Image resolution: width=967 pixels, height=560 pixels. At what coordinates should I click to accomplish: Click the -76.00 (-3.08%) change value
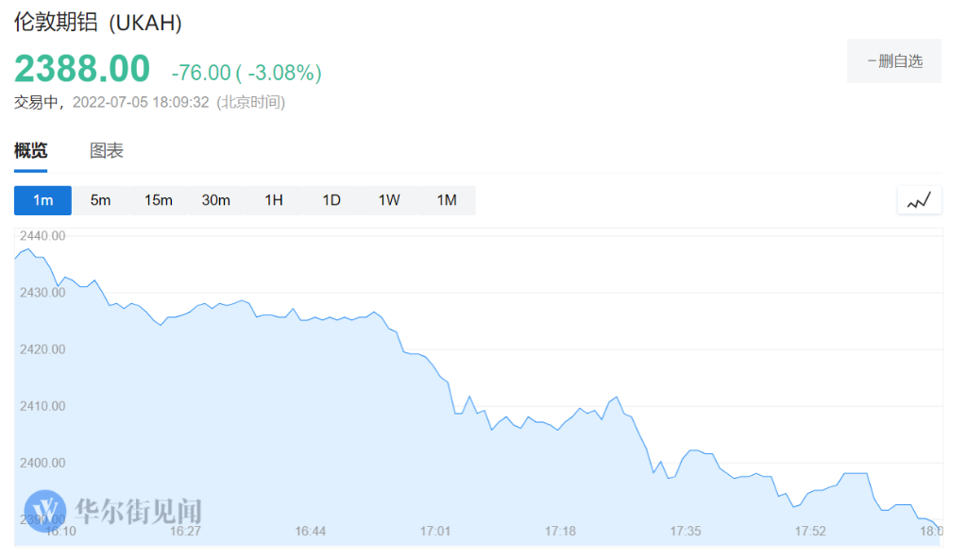246,73
